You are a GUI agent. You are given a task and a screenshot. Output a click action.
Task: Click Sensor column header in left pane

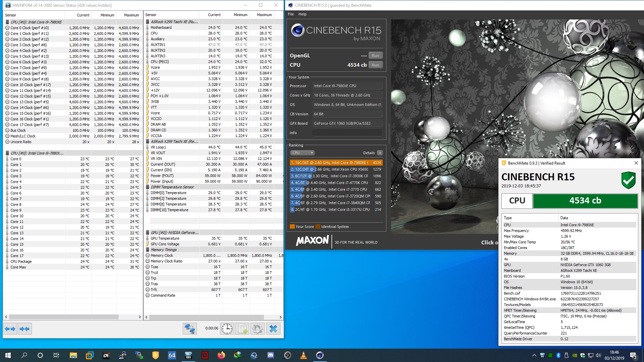(x=34, y=15)
